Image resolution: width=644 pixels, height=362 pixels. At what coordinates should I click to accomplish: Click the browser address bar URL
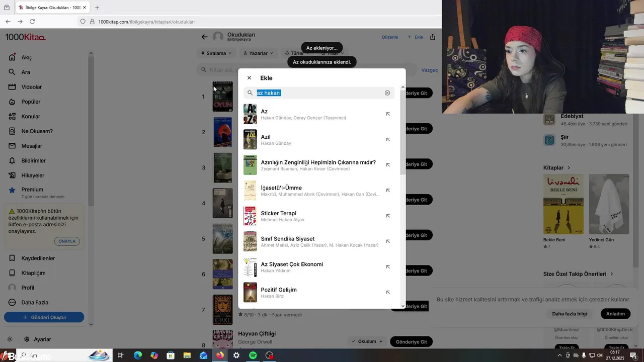(146, 22)
